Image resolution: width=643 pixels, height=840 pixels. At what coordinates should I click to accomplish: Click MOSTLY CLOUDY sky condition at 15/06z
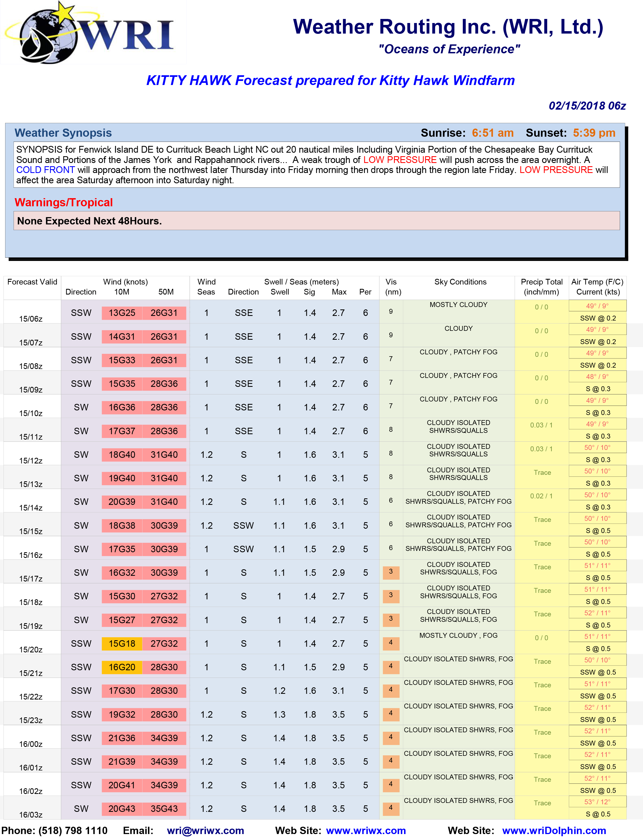pos(458,305)
